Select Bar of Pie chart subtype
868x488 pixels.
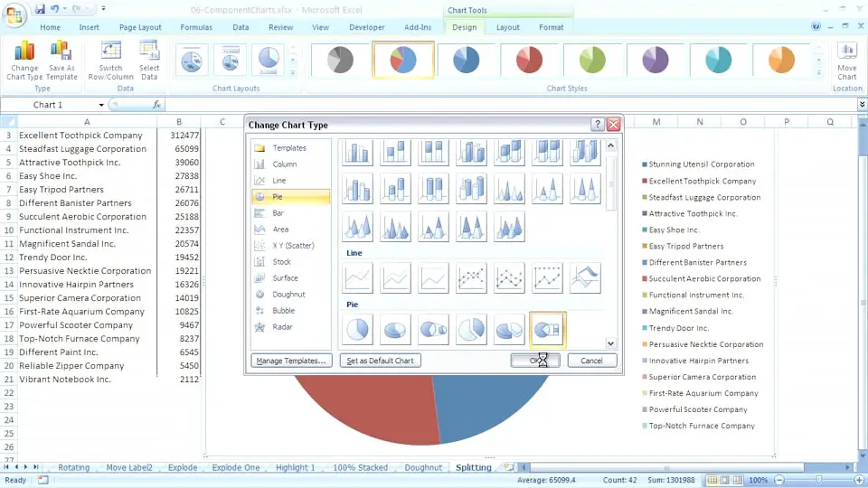(x=548, y=330)
